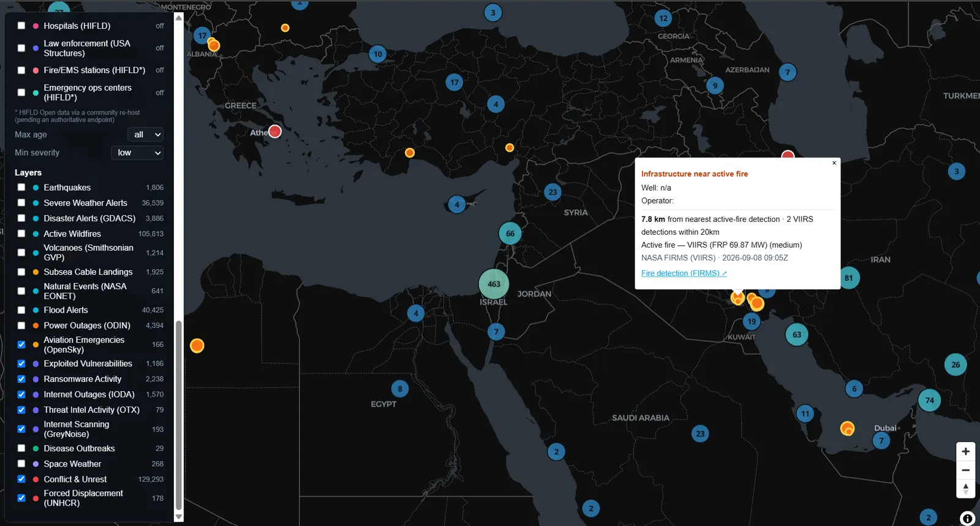Click the Severe Weather Alerts label

(x=85, y=203)
